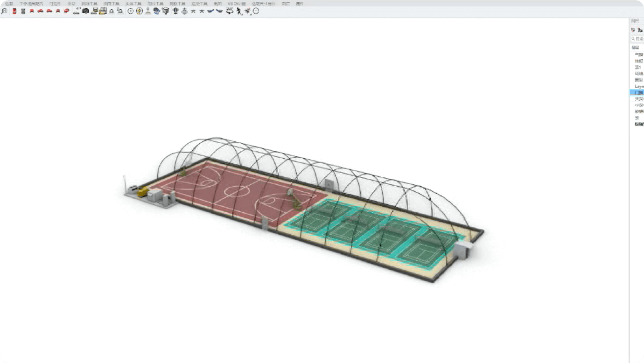Click the second icon in layers panel header
This screenshot has width=644, height=363.
[640, 30]
